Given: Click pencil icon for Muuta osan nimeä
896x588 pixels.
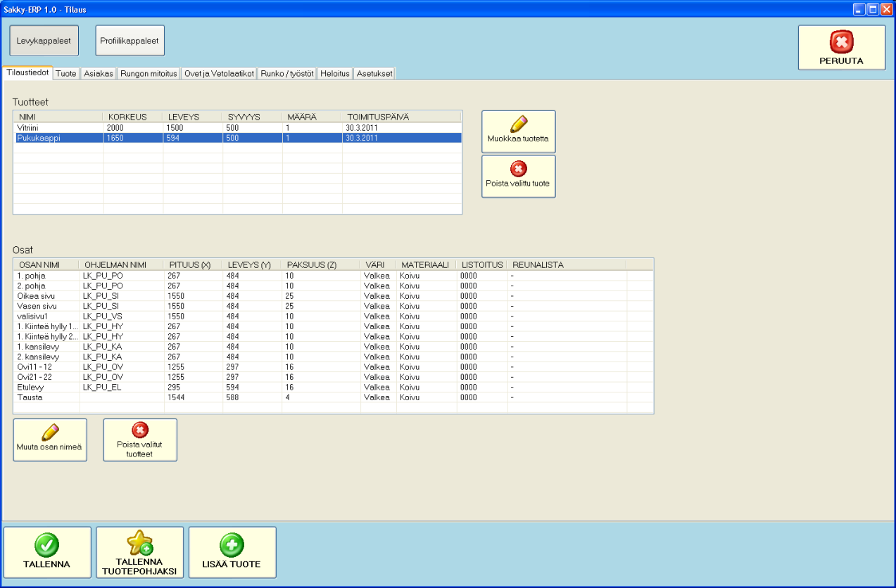Looking at the screenshot, I should (50, 433).
